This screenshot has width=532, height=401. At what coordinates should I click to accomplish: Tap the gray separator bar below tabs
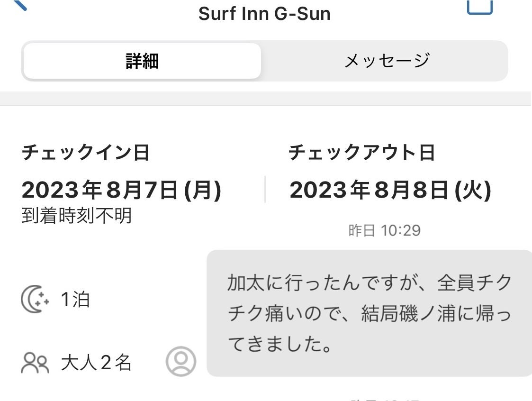[266, 99]
